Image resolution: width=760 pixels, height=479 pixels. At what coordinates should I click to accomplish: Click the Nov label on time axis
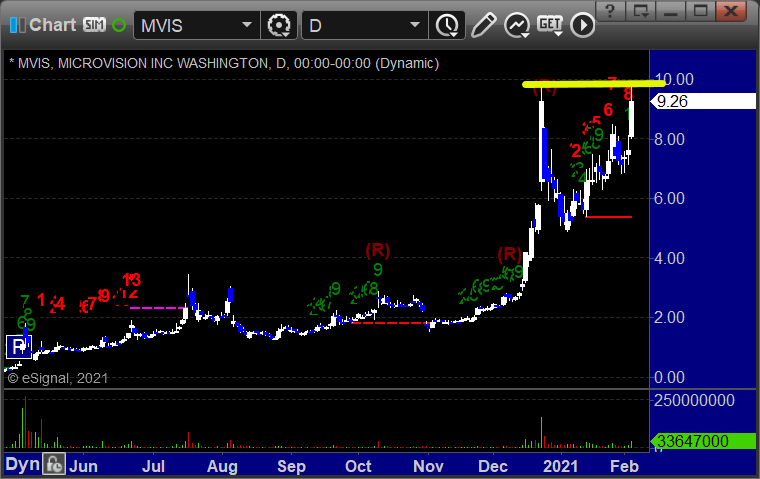[428, 466]
